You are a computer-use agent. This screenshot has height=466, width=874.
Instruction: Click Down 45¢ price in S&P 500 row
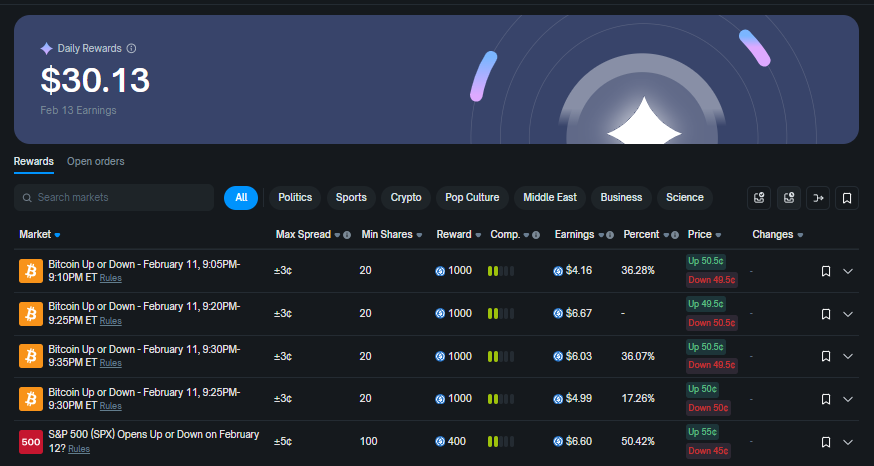click(708, 451)
